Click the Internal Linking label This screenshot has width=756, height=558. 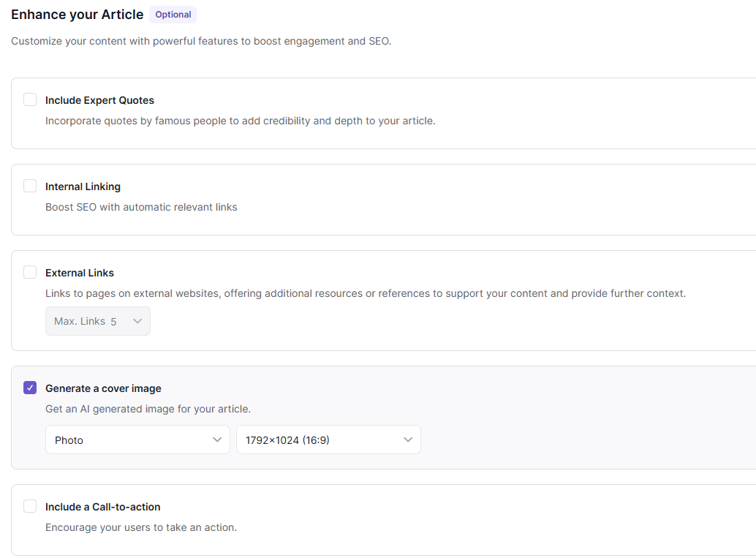coord(83,186)
